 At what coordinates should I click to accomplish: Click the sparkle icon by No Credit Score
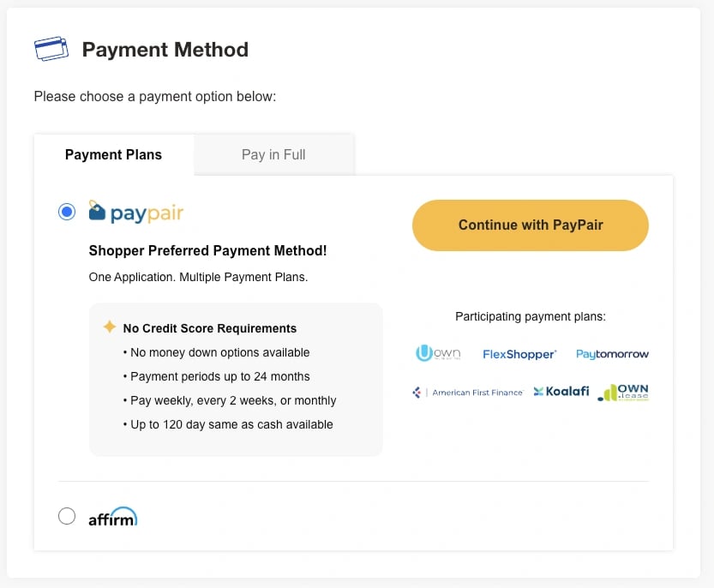(x=110, y=327)
